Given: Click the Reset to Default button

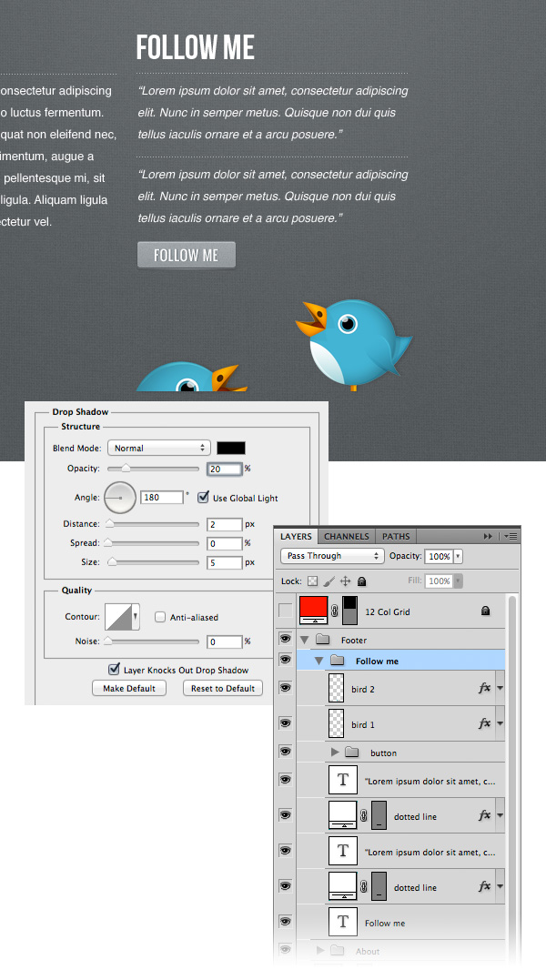Looking at the screenshot, I should coord(223,688).
